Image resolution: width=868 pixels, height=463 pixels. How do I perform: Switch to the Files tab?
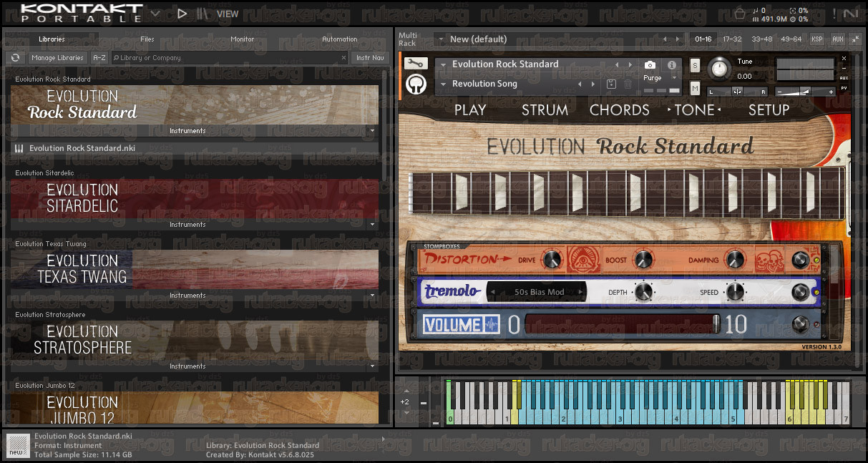[x=147, y=39]
